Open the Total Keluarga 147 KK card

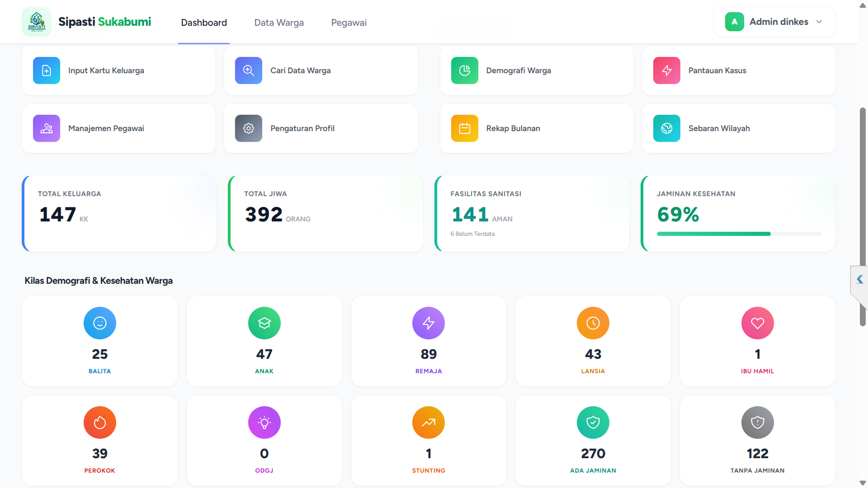click(119, 214)
